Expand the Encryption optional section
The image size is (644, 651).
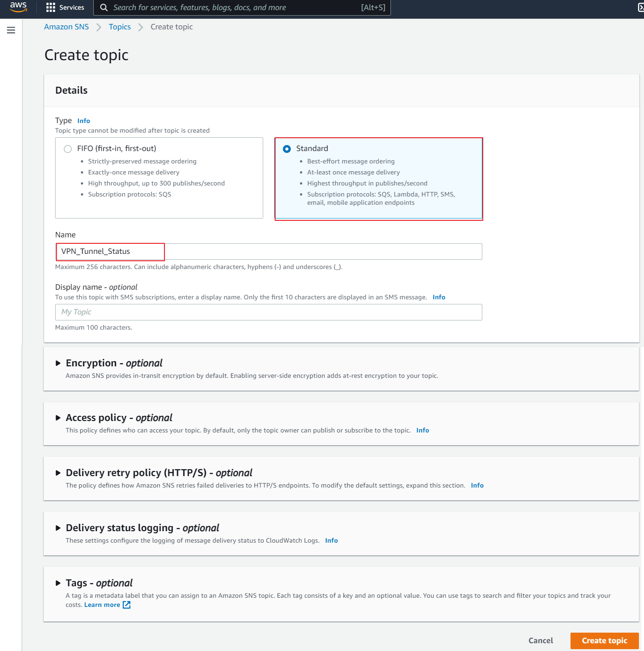58,363
